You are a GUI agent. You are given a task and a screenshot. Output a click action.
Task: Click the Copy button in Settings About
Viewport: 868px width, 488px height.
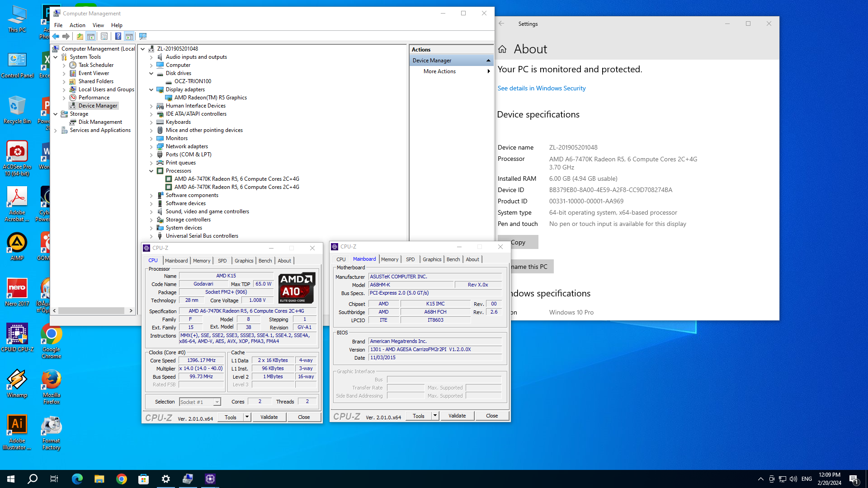click(x=518, y=242)
